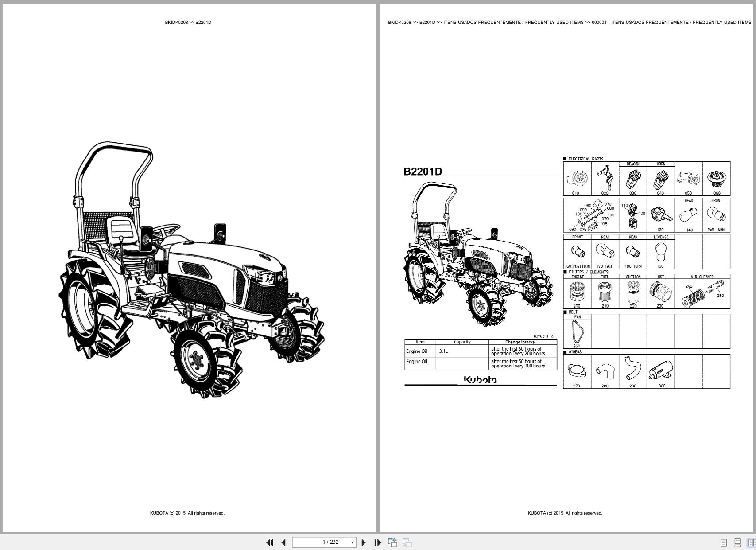Click ENGINE oil filter part 200
This screenshot has height=550, width=756.
[577, 292]
